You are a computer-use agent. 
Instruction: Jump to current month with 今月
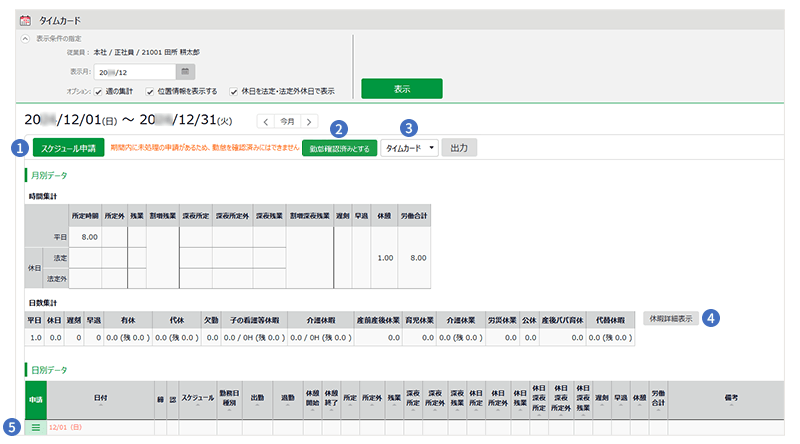287,121
